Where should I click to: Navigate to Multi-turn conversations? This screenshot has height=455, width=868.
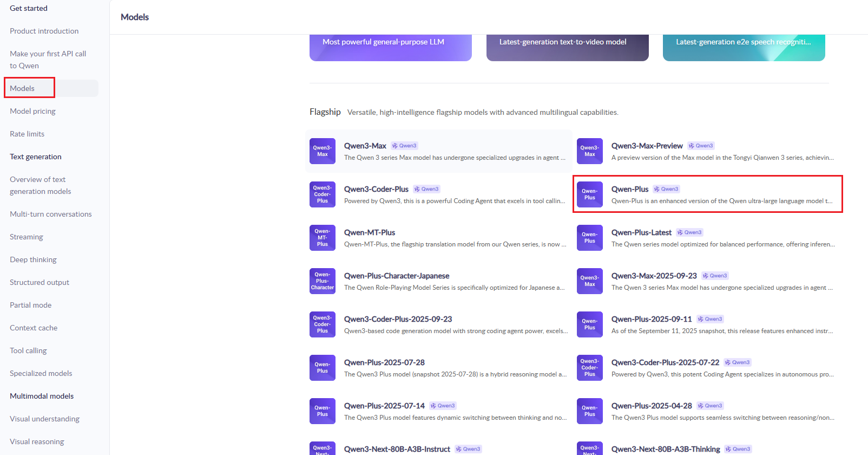tap(51, 214)
